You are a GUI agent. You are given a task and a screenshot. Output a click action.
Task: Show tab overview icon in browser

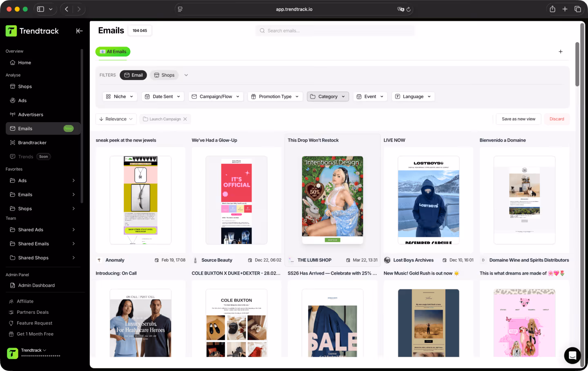[578, 9]
